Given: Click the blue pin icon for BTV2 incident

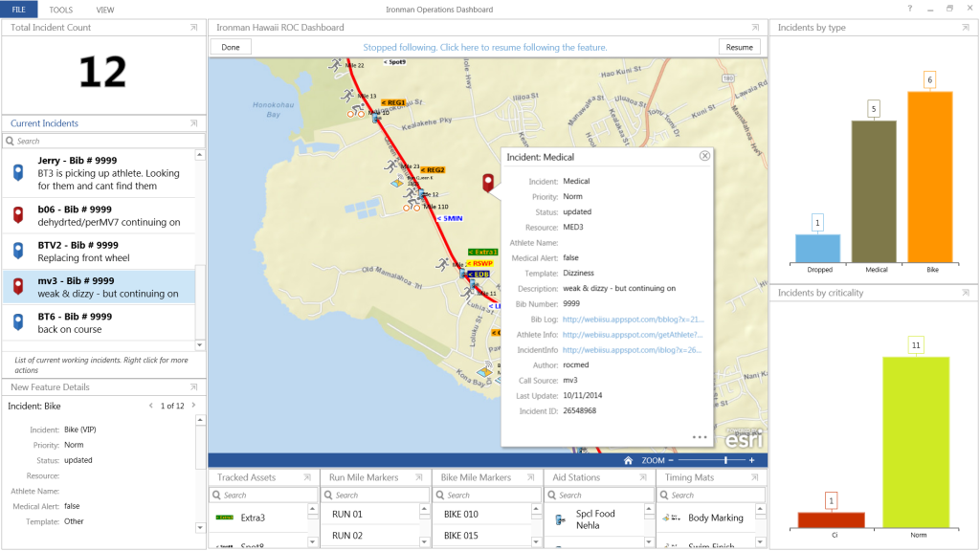Looking at the screenshot, I should pos(19,252).
